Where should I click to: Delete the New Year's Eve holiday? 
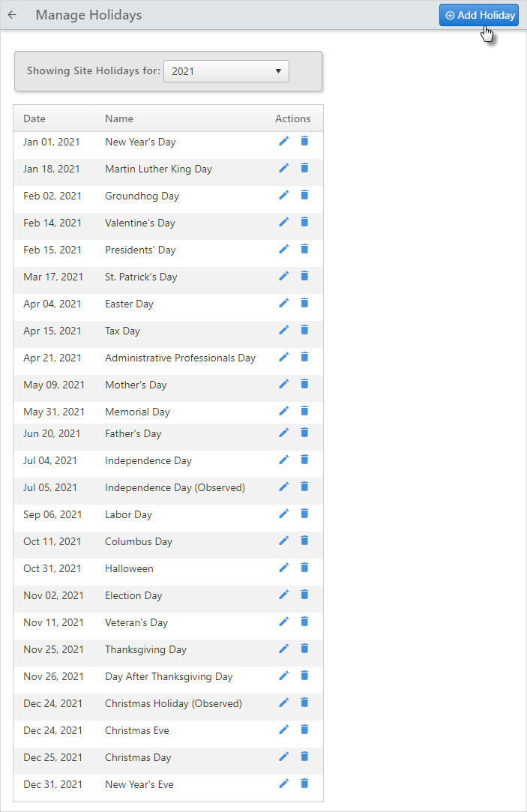point(304,784)
